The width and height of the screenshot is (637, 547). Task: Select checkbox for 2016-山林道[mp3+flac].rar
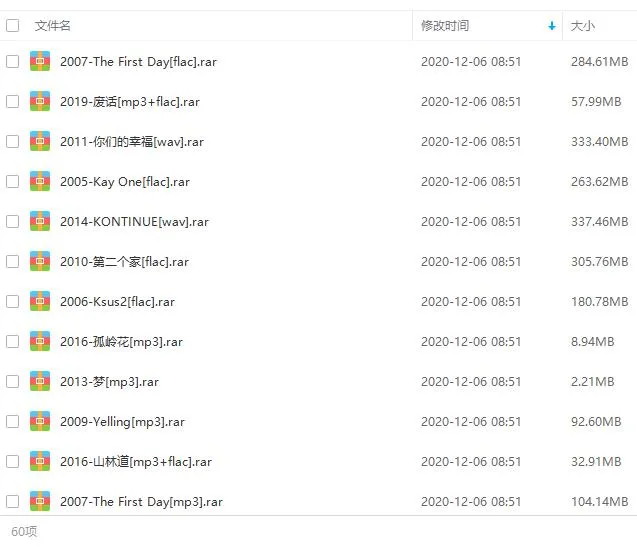[13, 461]
